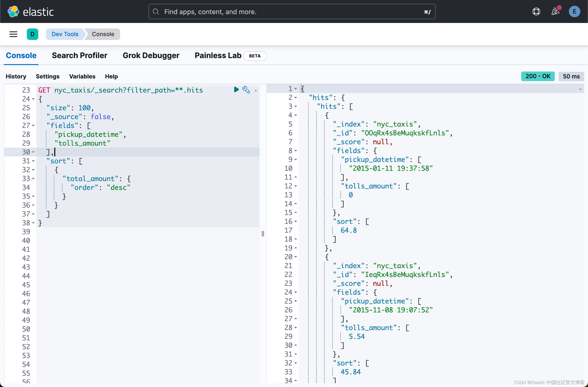Viewport: 588px width, 387px height.
Task: Switch to the Search Profiler tab
Action: 79,55
